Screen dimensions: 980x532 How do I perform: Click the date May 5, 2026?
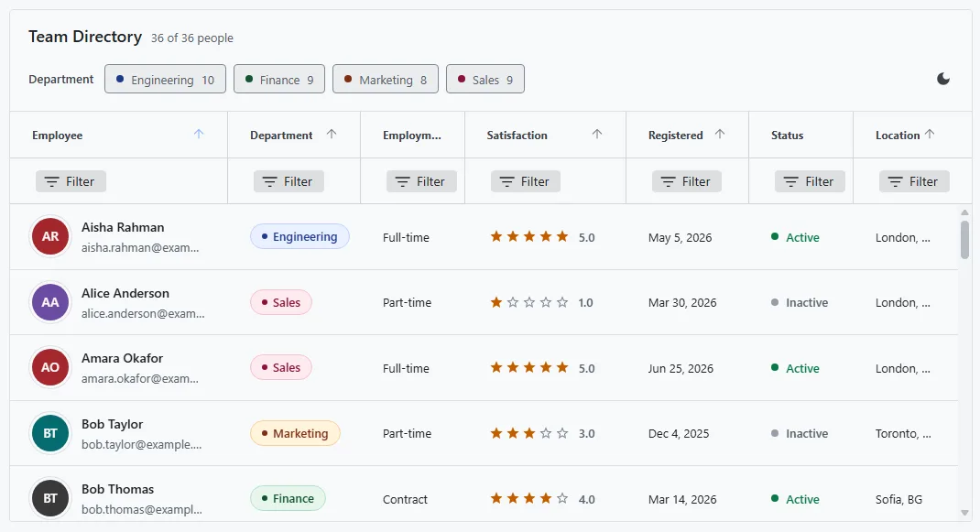click(x=680, y=237)
